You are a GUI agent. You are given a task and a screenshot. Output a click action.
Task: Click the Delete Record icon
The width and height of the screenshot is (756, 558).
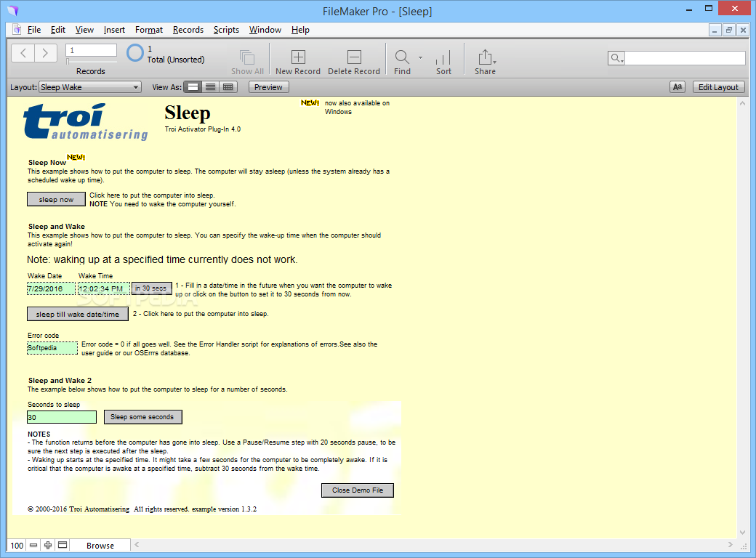click(x=354, y=57)
